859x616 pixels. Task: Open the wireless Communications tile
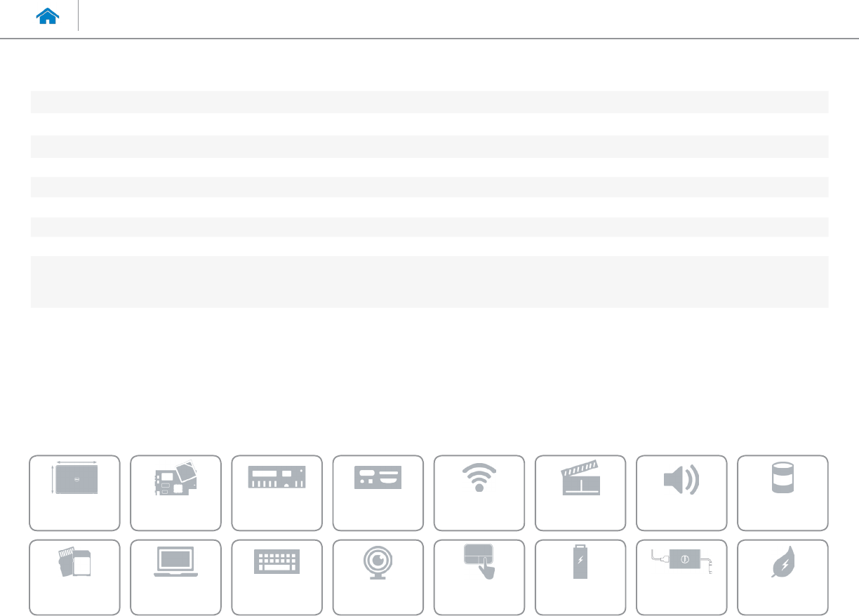point(479,493)
